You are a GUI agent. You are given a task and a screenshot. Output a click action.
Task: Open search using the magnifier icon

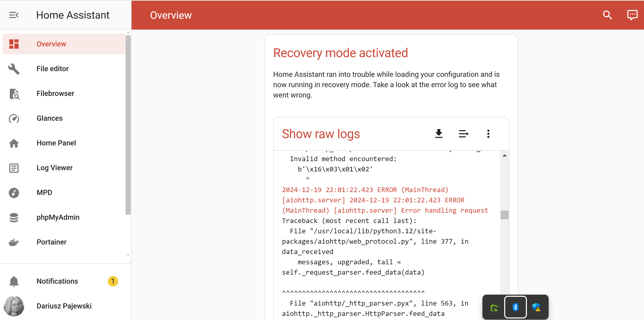click(x=607, y=15)
